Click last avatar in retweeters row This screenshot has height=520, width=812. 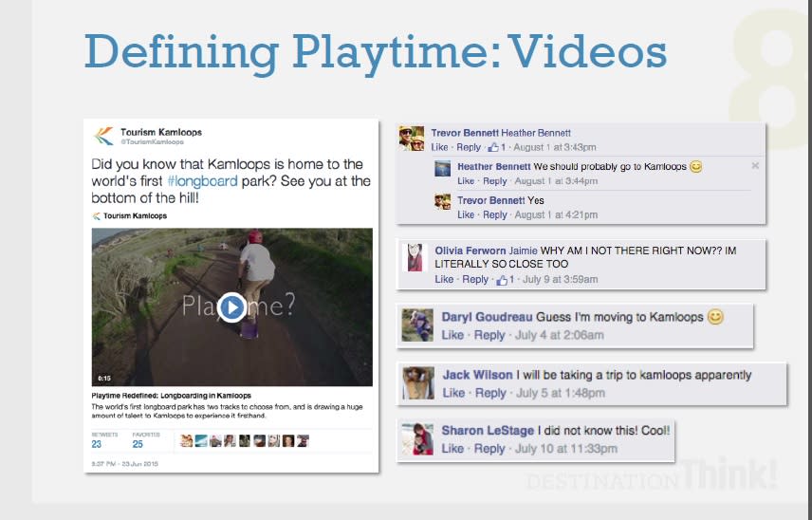[303, 440]
